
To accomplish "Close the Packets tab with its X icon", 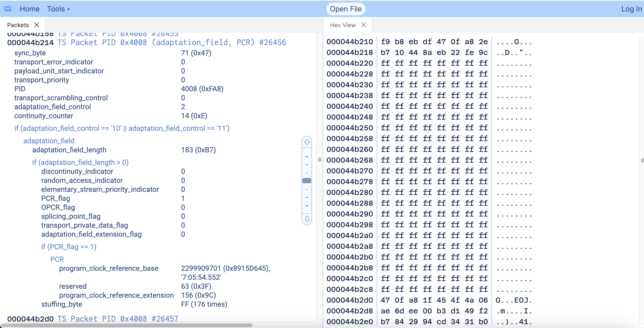I will point(37,25).
